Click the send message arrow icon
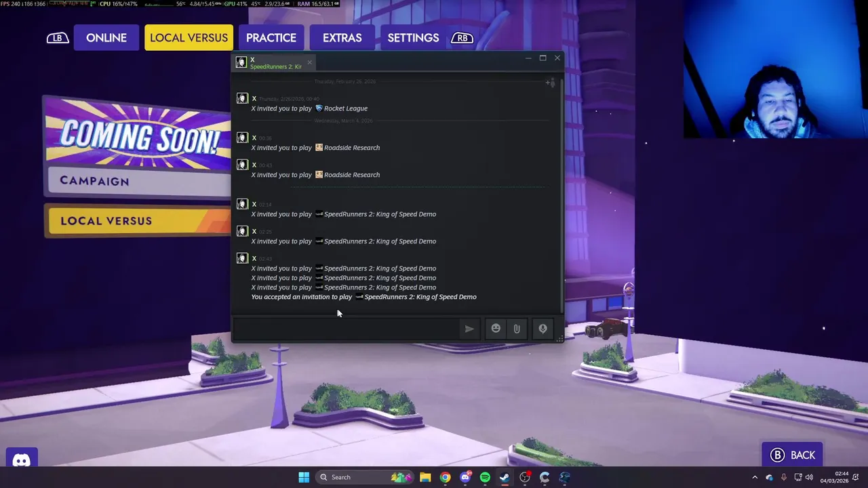The image size is (868, 488). pos(469,329)
